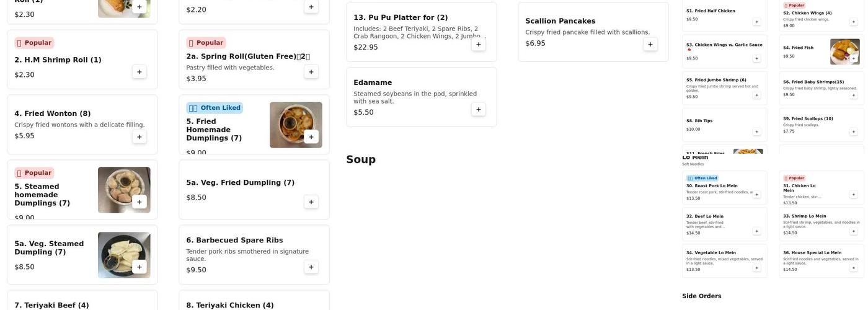Select the 34. Vegetable Lo Mein title

pyautogui.click(x=711, y=253)
